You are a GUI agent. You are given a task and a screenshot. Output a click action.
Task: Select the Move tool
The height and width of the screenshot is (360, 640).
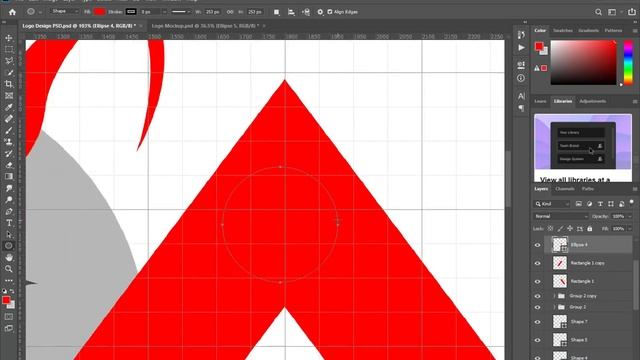(x=9, y=38)
